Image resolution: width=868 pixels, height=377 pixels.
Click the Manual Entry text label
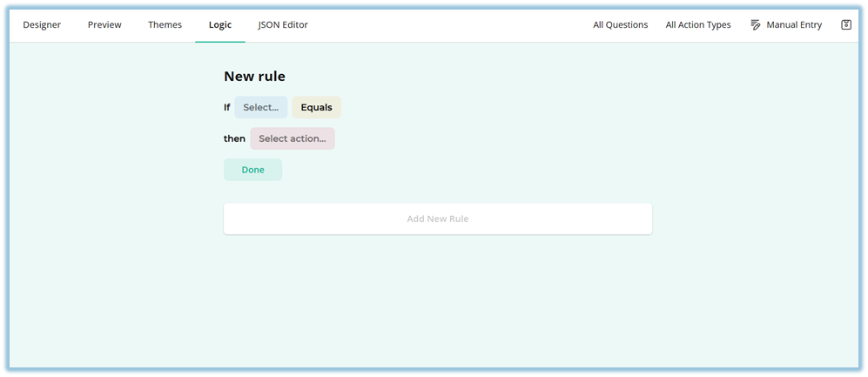(x=793, y=25)
